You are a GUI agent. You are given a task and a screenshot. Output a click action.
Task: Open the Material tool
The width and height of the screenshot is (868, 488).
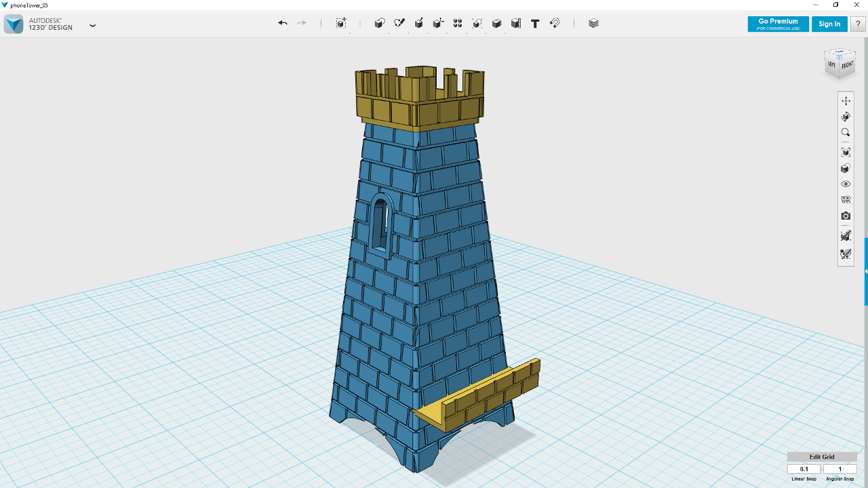click(594, 23)
